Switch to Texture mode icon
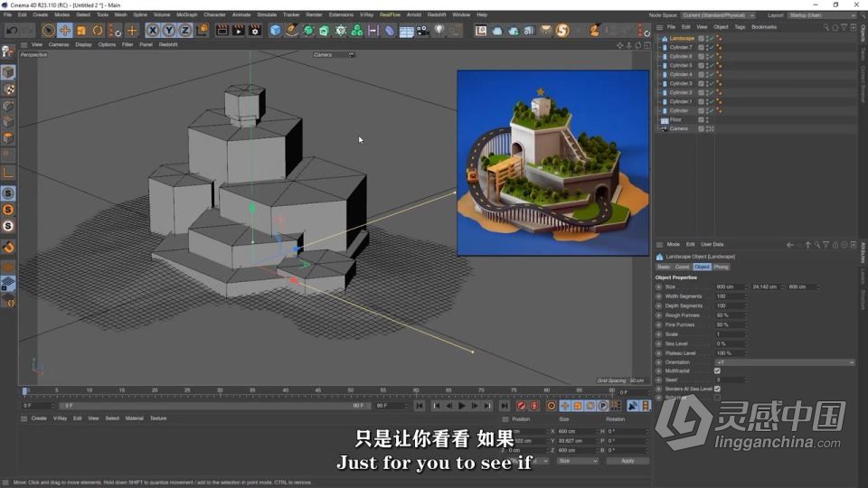 [x=8, y=89]
